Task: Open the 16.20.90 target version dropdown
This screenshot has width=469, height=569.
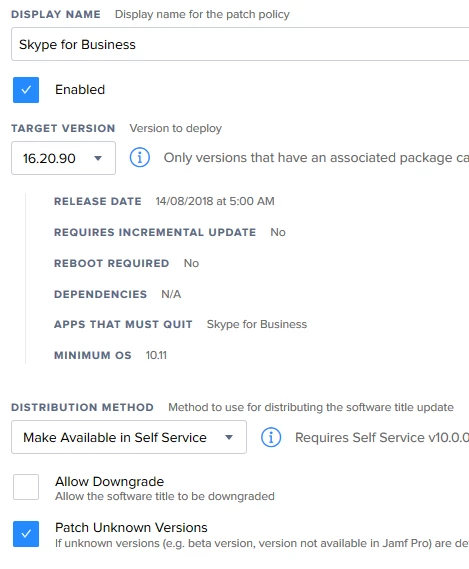Action: click(64, 158)
